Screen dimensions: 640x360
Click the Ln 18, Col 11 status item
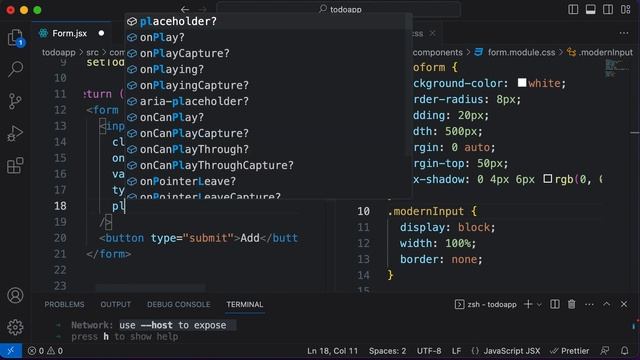tap(332, 351)
